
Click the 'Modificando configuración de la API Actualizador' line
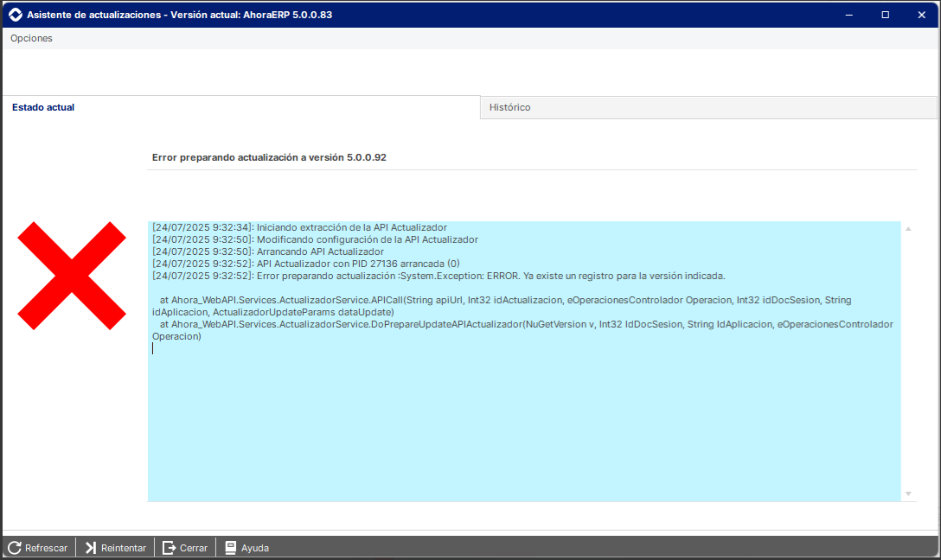click(315, 240)
